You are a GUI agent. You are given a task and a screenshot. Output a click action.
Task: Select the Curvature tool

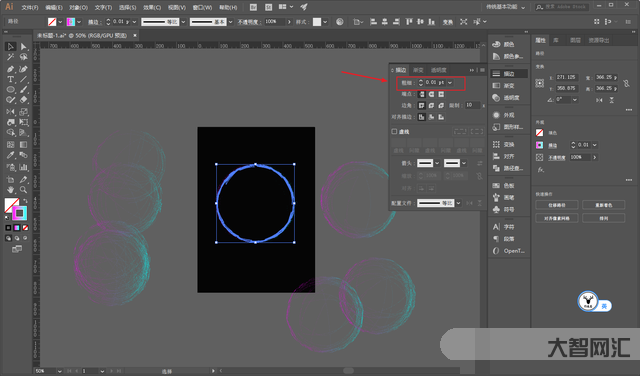click(x=23, y=69)
